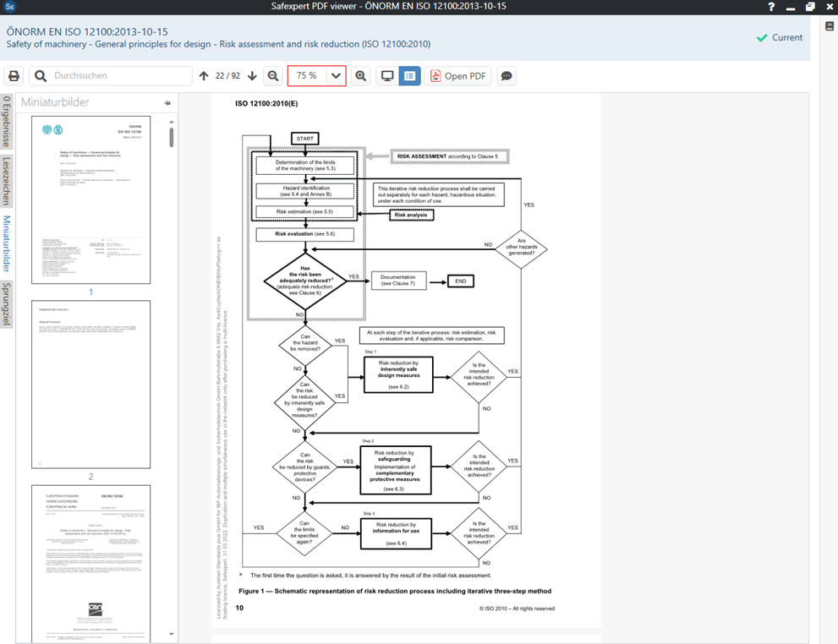Image resolution: width=838 pixels, height=644 pixels.
Task: Go to next page with down arrow
Action: pyautogui.click(x=252, y=76)
